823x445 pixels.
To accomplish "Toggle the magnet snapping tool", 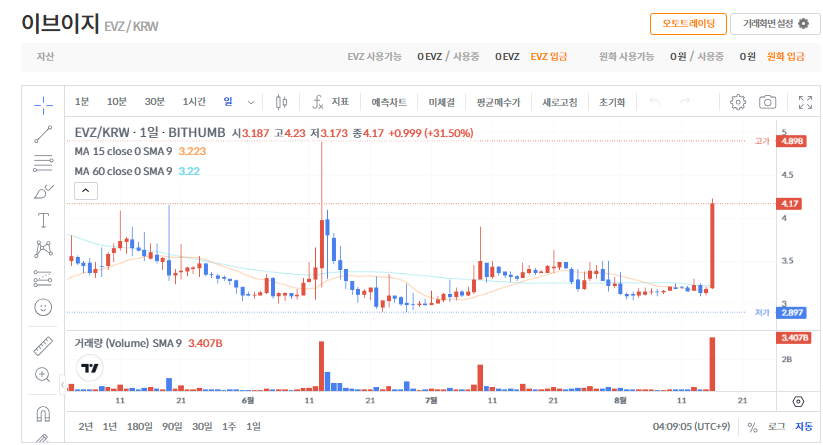I will [43, 414].
